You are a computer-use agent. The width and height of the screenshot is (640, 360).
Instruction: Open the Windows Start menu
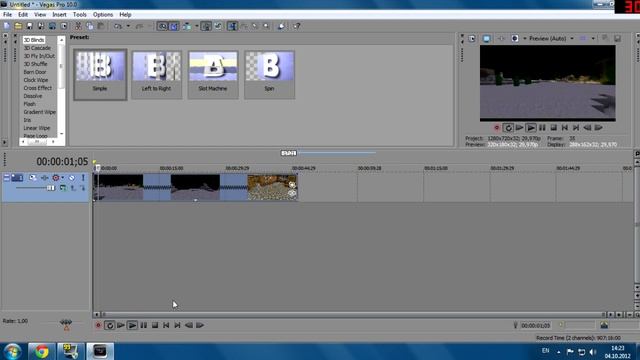[x=12, y=351]
